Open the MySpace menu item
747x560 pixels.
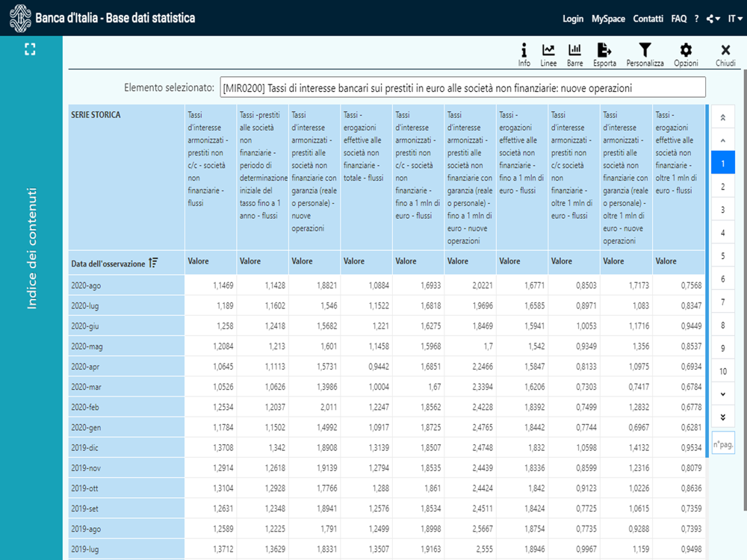608,19
